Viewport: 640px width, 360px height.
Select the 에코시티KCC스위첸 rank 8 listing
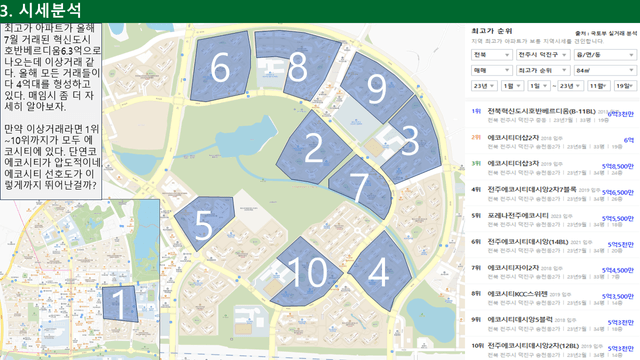[x=552, y=298]
